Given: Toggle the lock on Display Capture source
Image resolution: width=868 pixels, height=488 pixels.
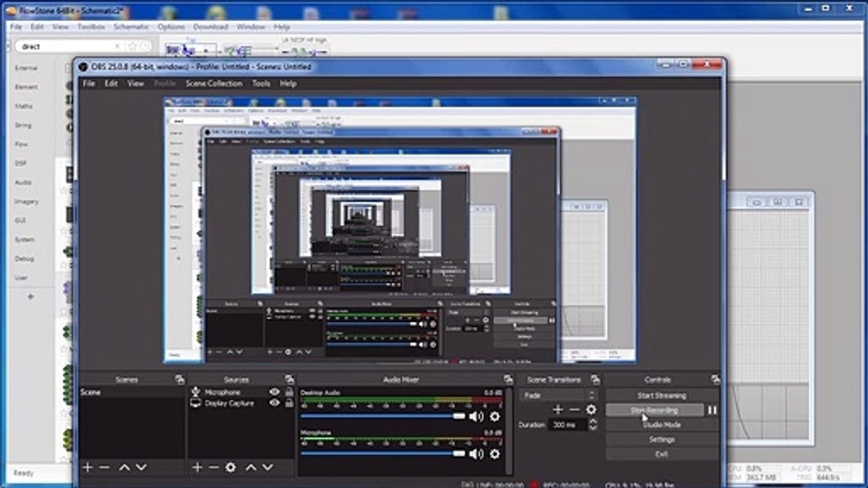Looking at the screenshot, I should [x=289, y=403].
